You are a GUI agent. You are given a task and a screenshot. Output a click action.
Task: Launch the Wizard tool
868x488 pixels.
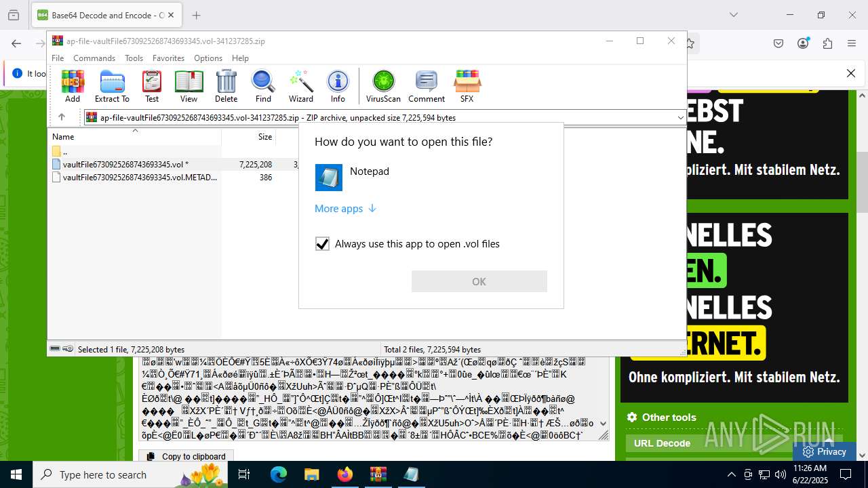coord(301,86)
